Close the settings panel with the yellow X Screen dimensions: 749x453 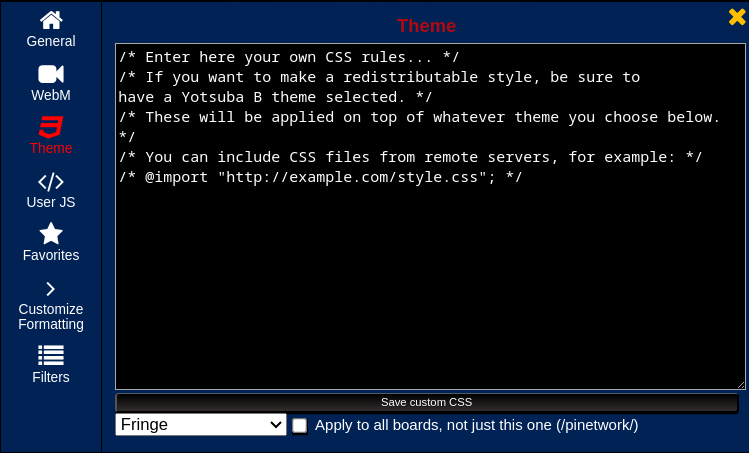(x=737, y=17)
